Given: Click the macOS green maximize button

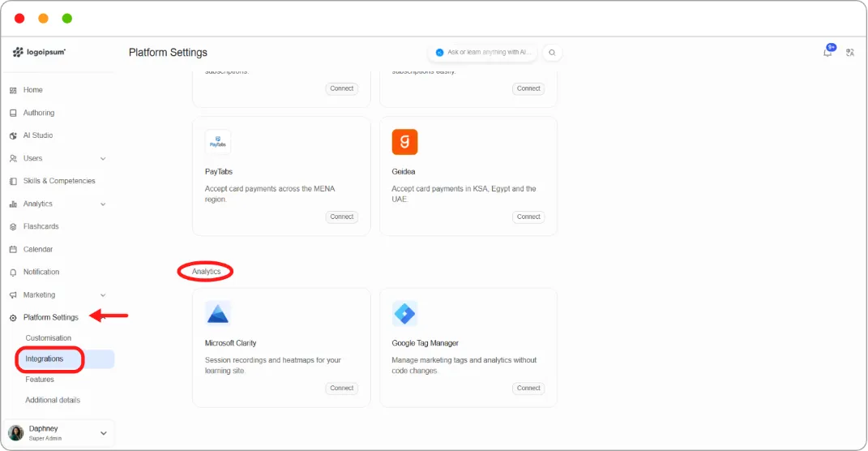Looking at the screenshot, I should (67, 19).
